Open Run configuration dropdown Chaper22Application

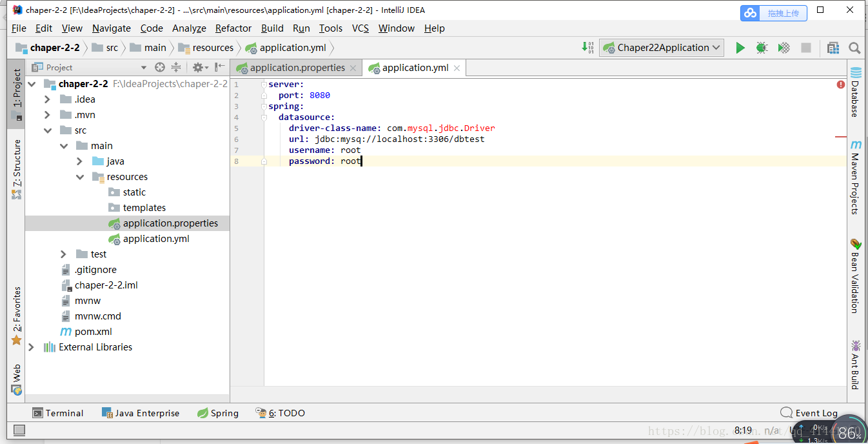(x=662, y=48)
